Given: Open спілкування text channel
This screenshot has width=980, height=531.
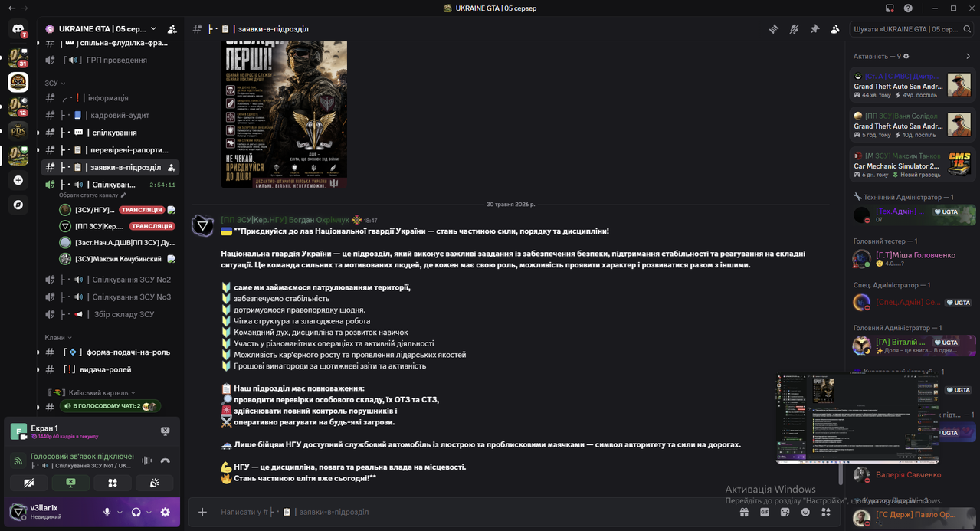Looking at the screenshot, I should 110,133.
